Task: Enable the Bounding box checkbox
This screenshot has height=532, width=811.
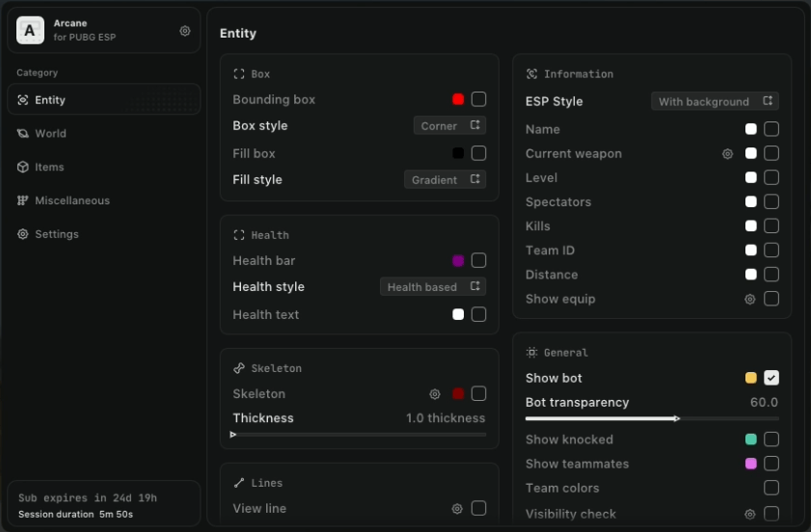Action: 478,99
